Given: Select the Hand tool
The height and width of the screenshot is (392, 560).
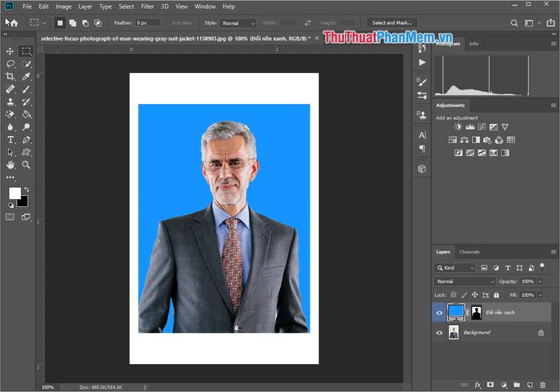Looking at the screenshot, I should [10, 165].
